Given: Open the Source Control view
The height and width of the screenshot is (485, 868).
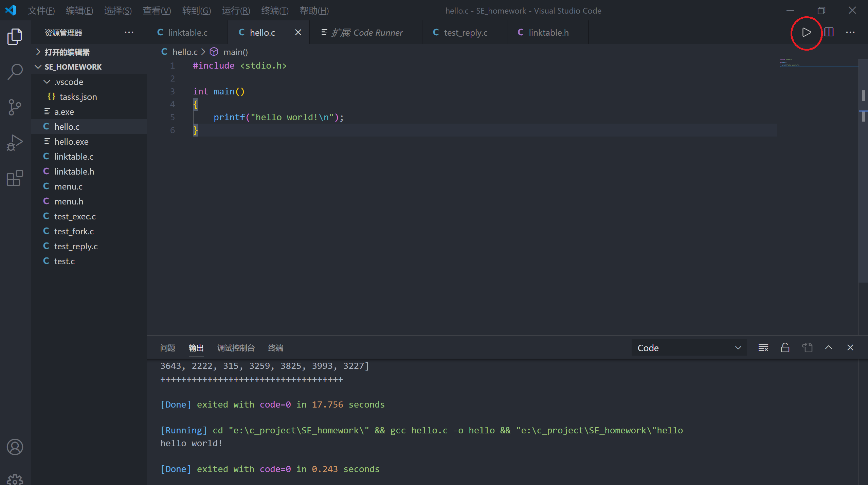Looking at the screenshot, I should (x=15, y=107).
